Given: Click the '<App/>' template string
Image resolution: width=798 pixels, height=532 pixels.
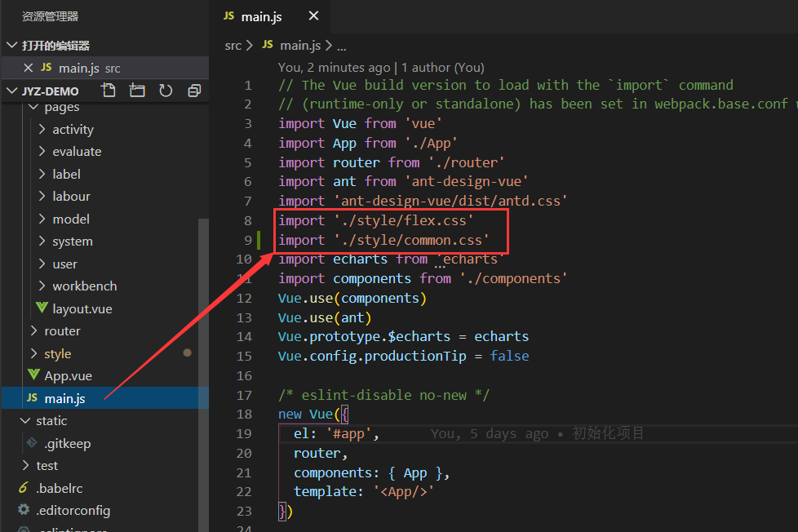Looking at the screenshot, I should pyautogui.click(x=404, y=492).
